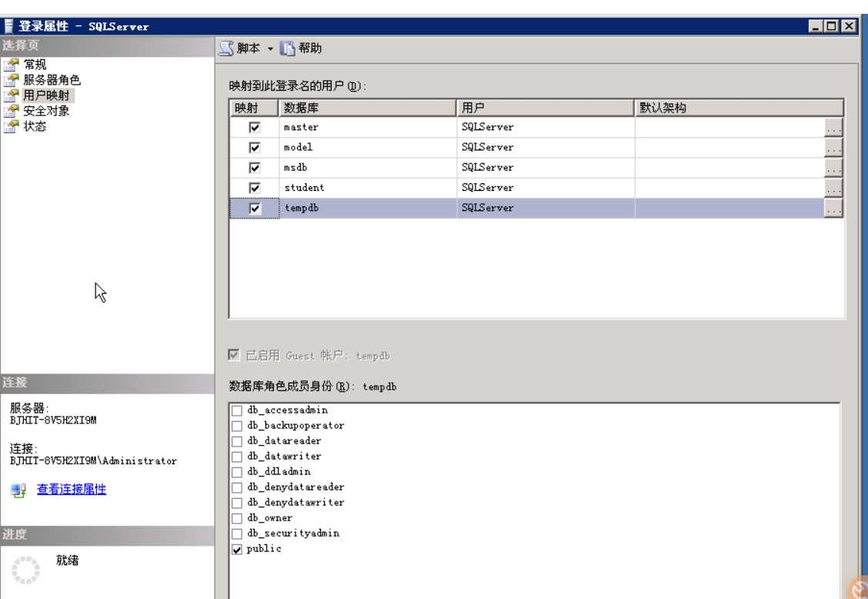
Task: Enable the db_ddladmin role
Action: pos(237,472)
